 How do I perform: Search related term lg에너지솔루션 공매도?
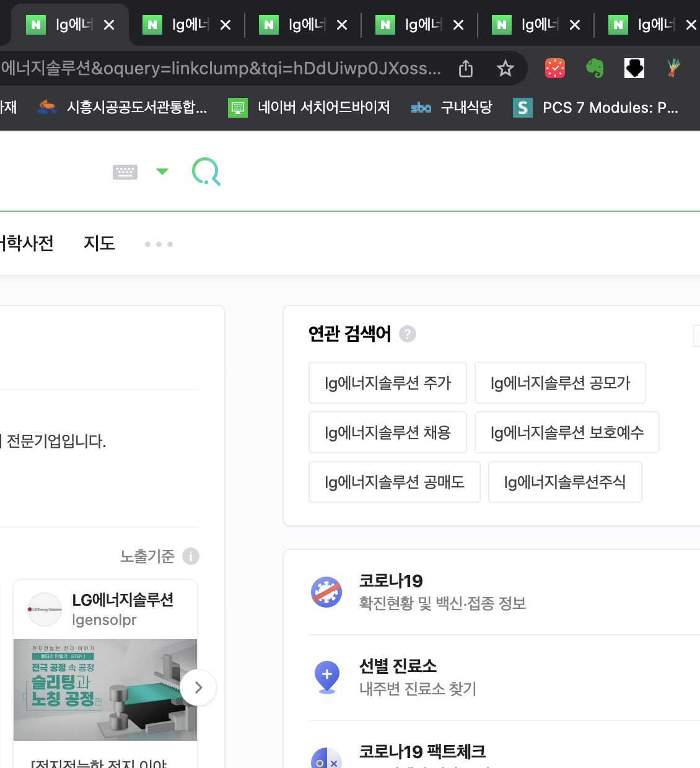[x=395, y=482]
